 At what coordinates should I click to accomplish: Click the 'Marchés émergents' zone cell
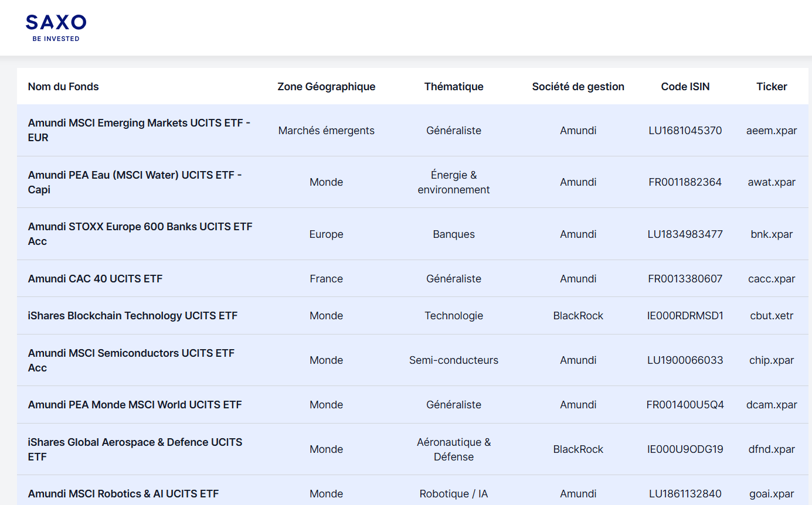[x=327, y=131]
